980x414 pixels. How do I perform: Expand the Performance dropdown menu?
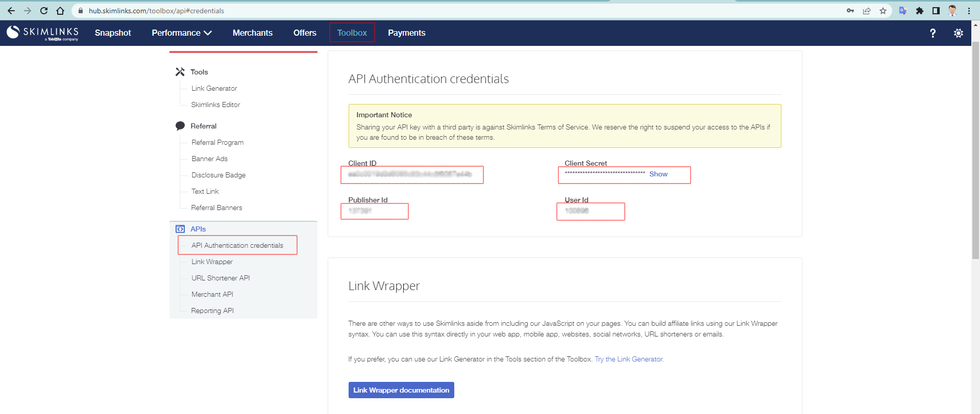click(x=181, y=33)
